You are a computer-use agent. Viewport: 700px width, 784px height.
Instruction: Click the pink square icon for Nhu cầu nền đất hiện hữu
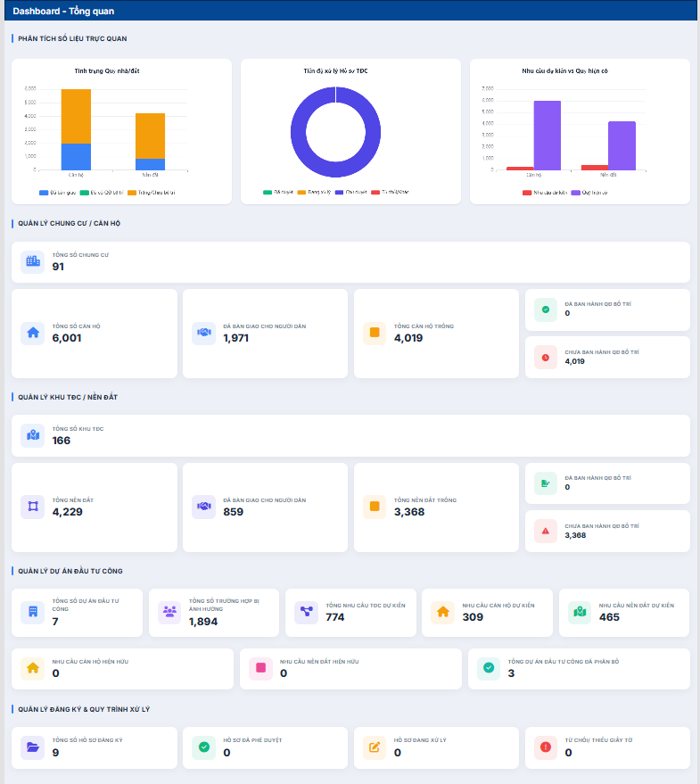(261, 668)
